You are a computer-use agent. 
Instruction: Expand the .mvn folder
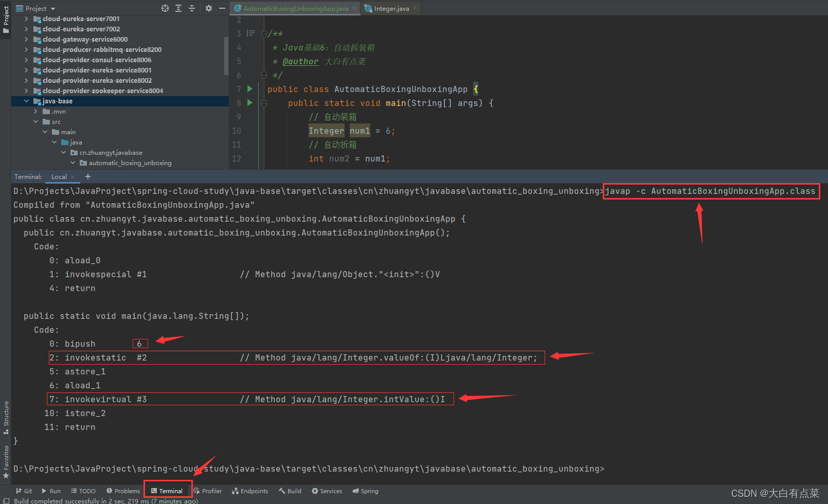point(35,111)
